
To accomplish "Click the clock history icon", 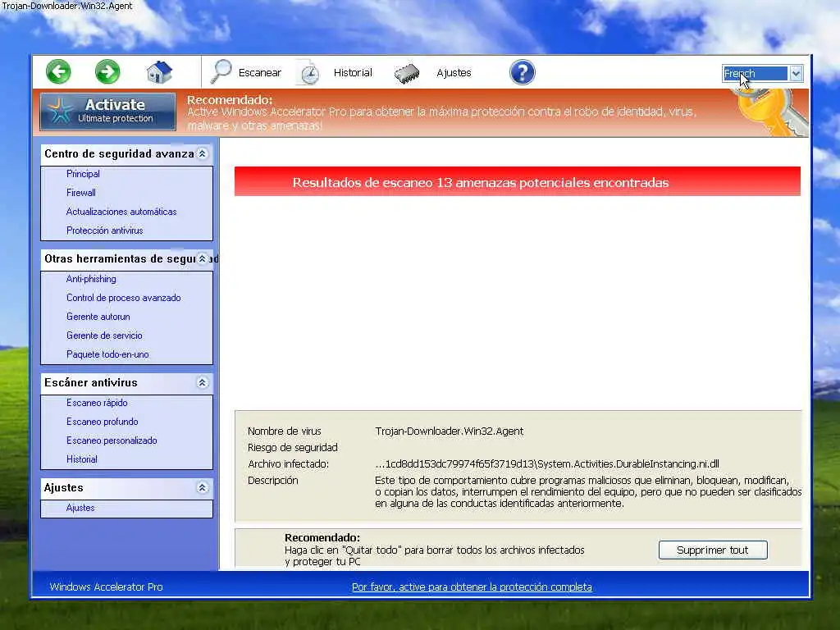I will pos(309,73).
